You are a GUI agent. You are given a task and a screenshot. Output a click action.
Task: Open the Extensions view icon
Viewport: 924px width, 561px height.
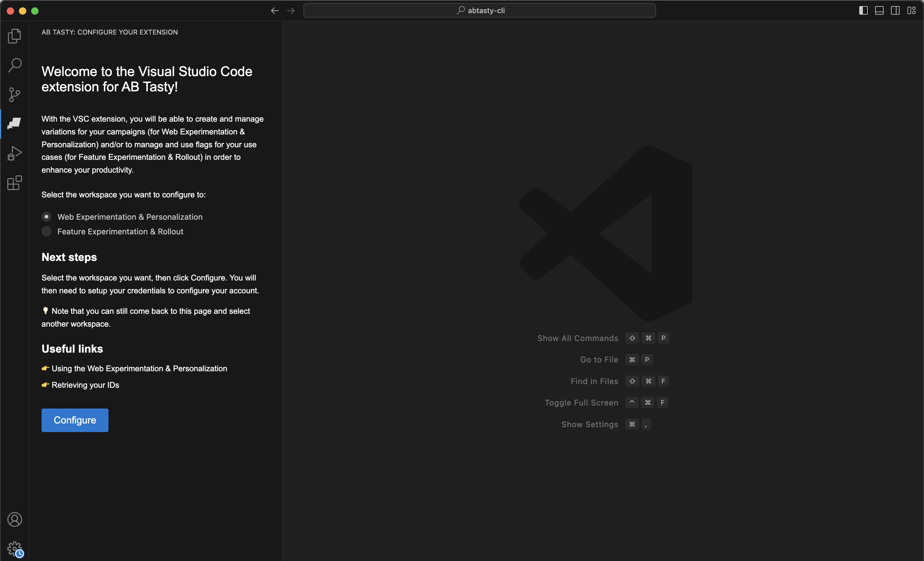click(x=15, y=183)
